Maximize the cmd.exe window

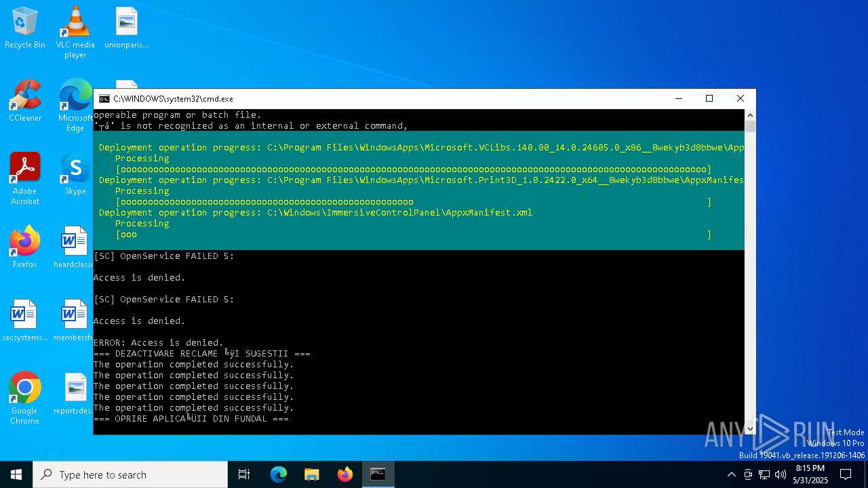709,98
